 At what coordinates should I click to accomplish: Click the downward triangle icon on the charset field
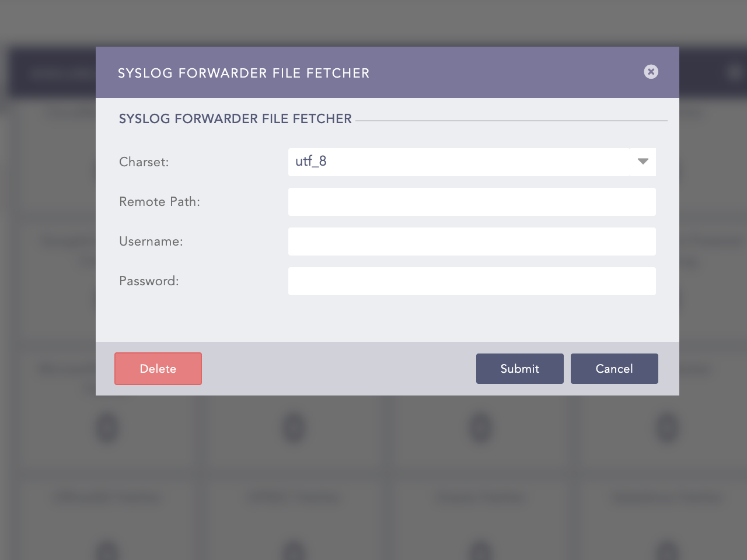[x=642, y=162]
